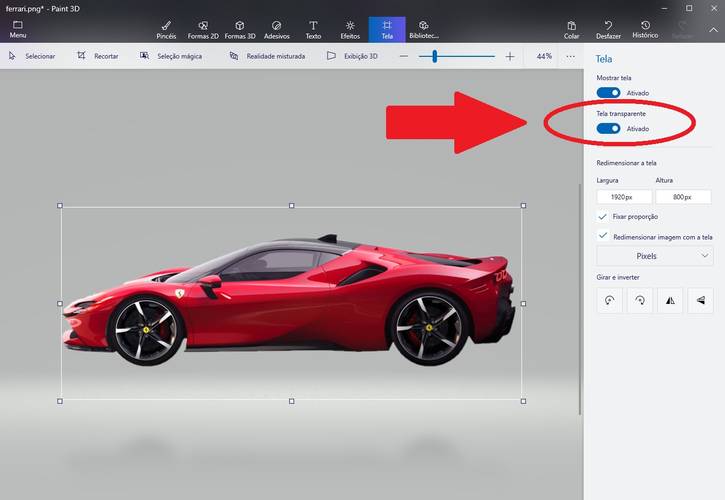
Task: Click Desfazer to undo
Action: [x=608, y=30]
